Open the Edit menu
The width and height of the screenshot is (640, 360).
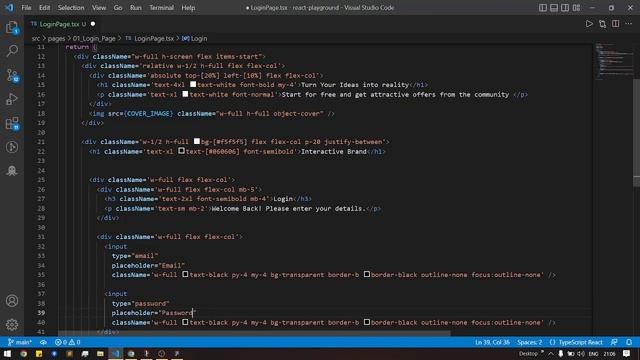(x=44, y=8)
